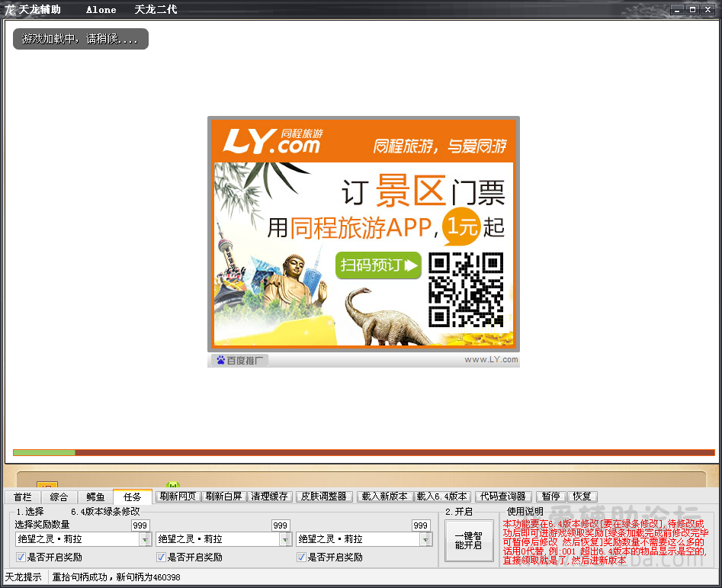Screen dimensions: 722x588
Task: Click the 一键智能开启 button
Action: pyautogui.click(x=469, y=541)
